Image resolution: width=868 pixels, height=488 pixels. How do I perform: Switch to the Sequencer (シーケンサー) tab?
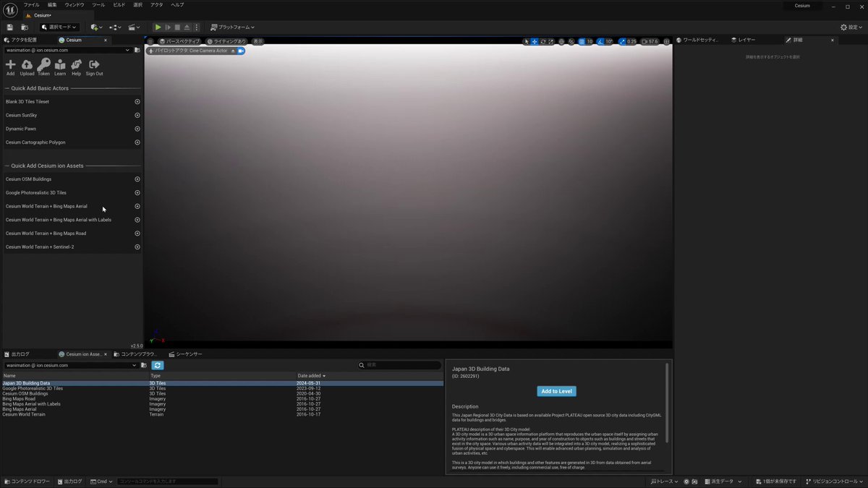186,354
